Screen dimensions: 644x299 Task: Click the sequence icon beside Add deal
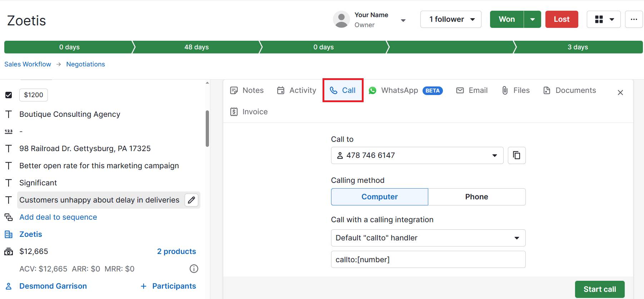pyautogui.click(x=9, y=217)
